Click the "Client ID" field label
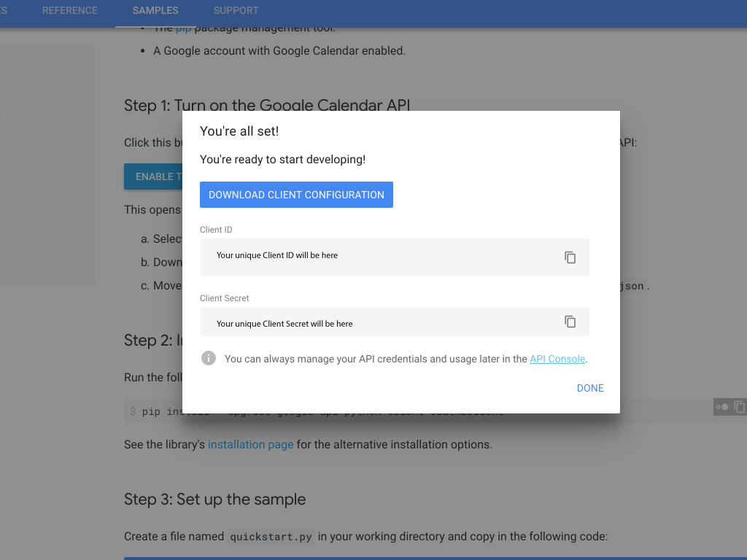Screen dimensions: 747x560 (x=216, y=230)
